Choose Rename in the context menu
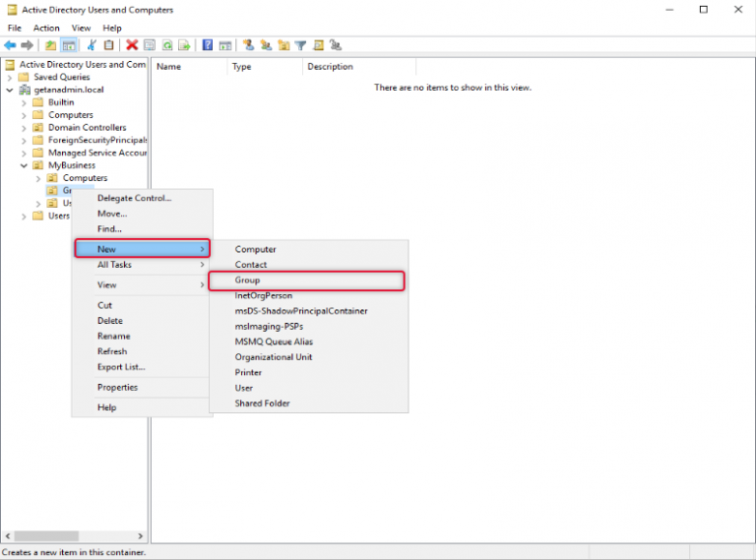This screenshot has height=560, width=756. (142, 336)
